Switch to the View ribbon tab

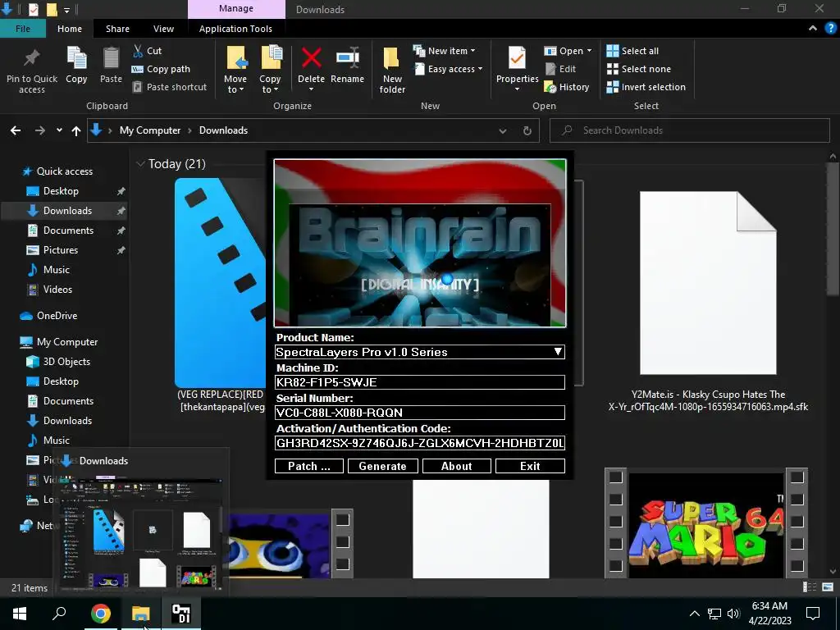tap(163, 29)
